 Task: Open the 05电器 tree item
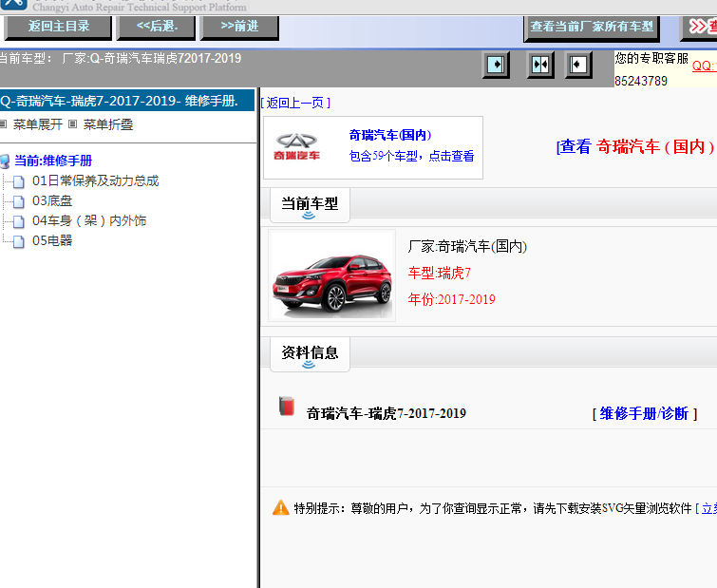pos(52,240)
